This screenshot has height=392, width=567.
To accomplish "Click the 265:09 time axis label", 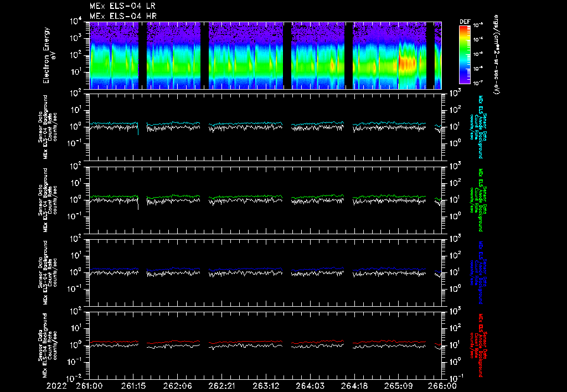I will [x=398, y=386].
